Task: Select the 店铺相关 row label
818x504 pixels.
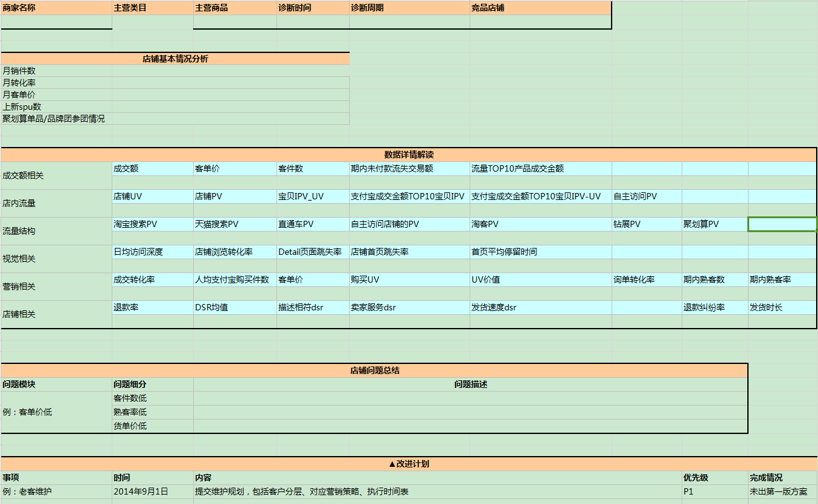Action: tap(56, 314)
